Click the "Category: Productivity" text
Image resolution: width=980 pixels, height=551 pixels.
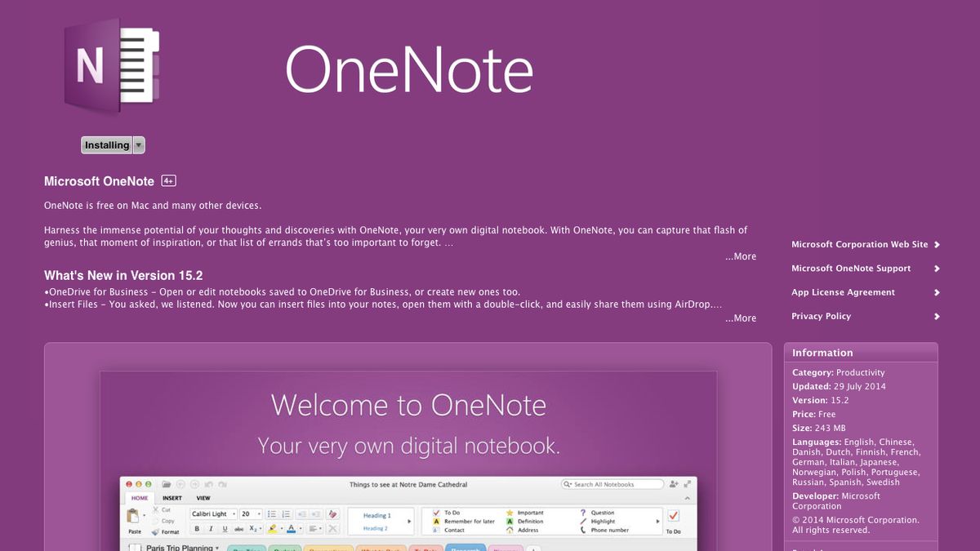point(839,372)
